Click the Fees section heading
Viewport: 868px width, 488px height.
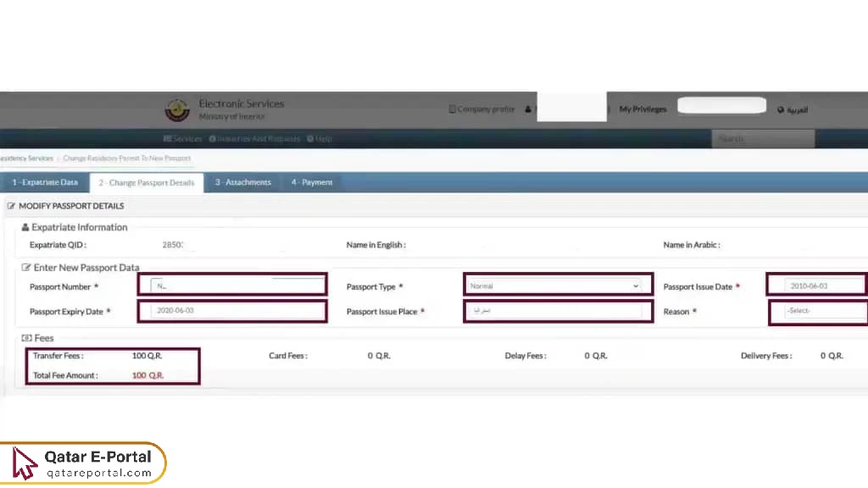click(x=44, y=337)
